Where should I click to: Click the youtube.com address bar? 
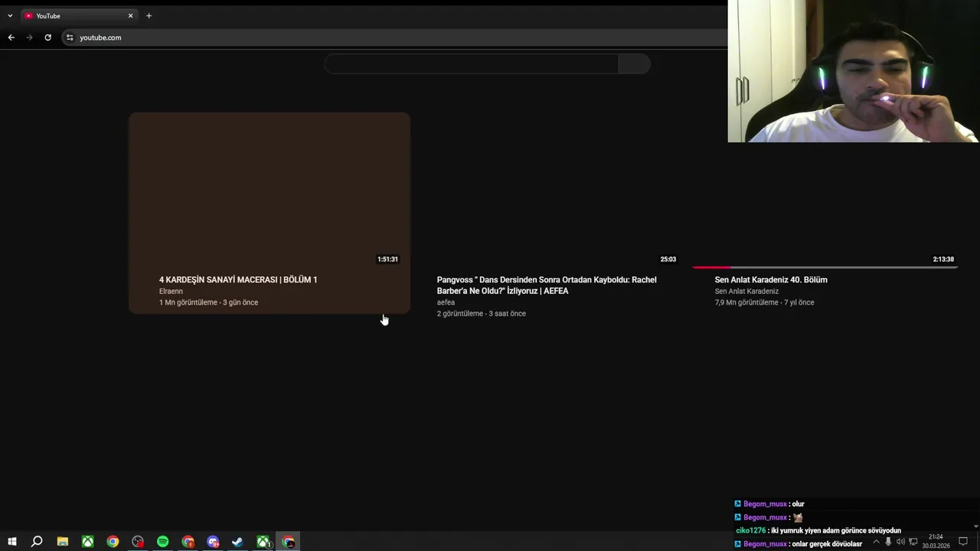(393, 37)
